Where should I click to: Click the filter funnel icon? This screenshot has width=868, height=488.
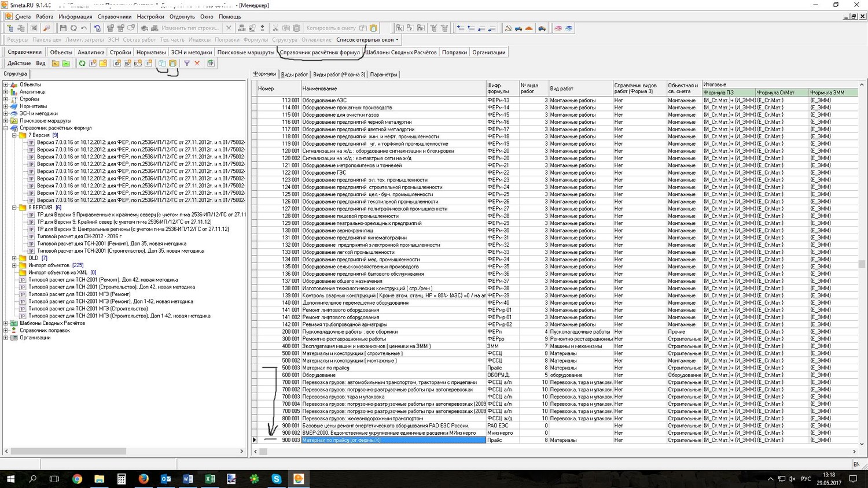187,63
